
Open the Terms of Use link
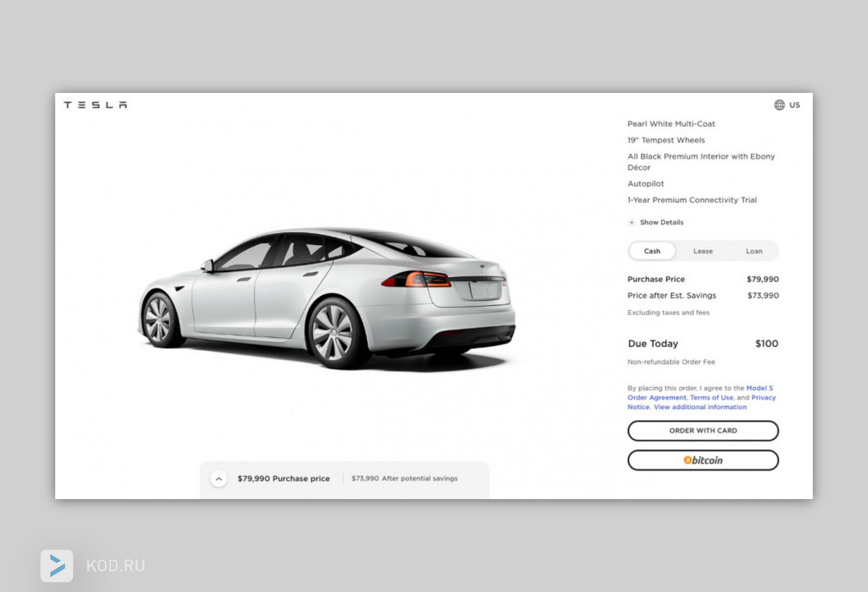(712, 398)
